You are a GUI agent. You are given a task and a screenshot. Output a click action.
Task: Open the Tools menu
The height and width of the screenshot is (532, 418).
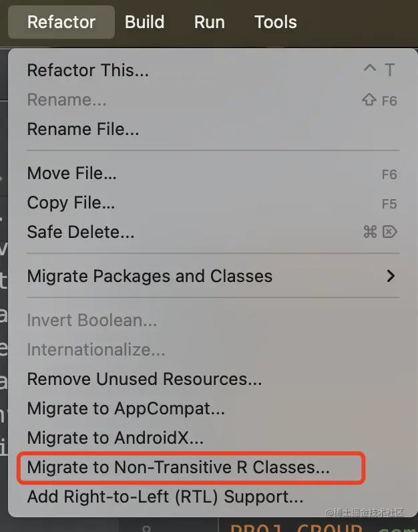pos(275,22)
